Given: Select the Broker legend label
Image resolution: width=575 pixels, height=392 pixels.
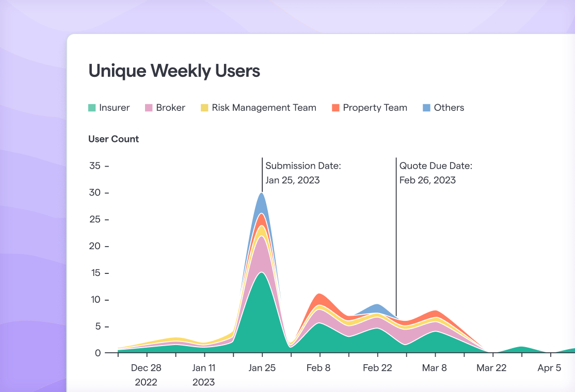Looking at the screenshot, I should 170,108.
